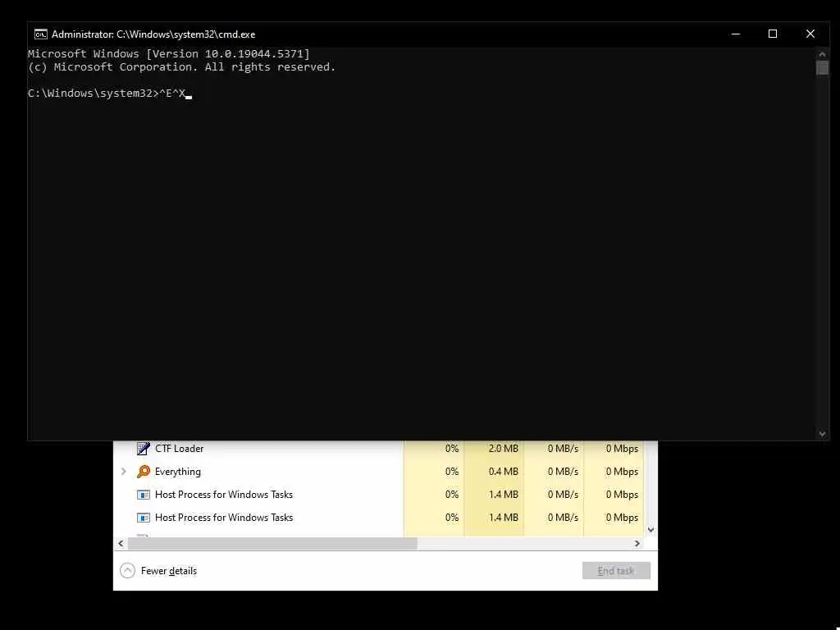Click the Microsoft Corporation copyright line
This screenshot has height=630, width=840.
181,67
